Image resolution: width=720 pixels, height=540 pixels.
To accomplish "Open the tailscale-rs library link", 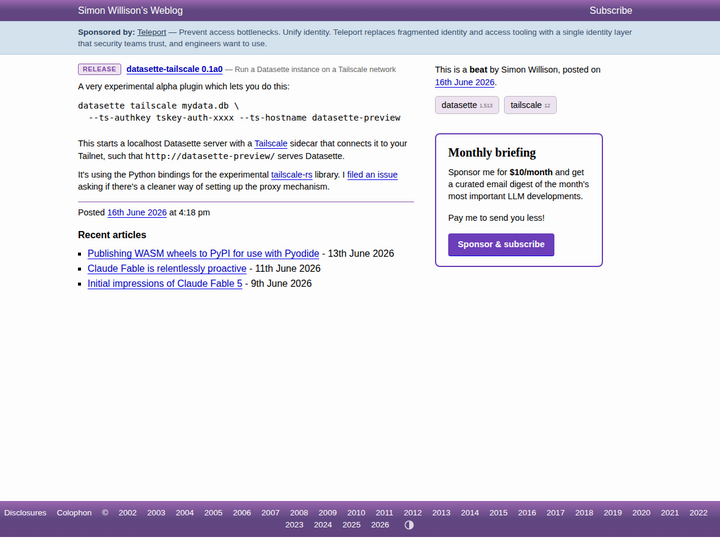I will point(292,174).
